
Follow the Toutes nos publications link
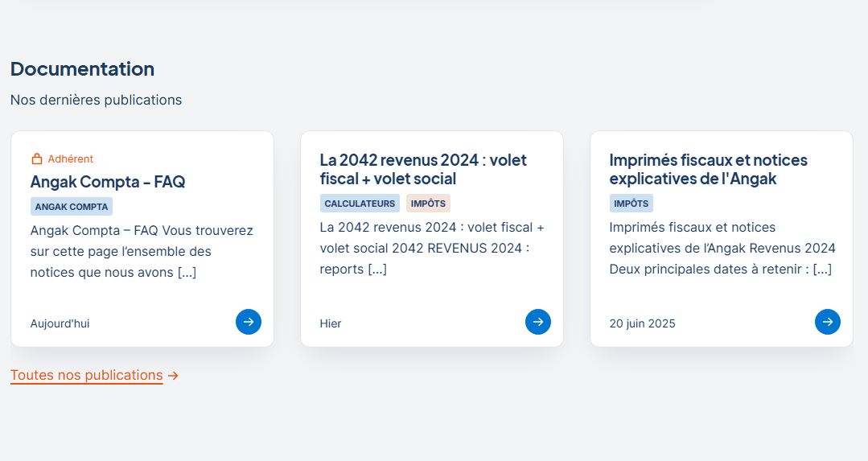point(86,375)
